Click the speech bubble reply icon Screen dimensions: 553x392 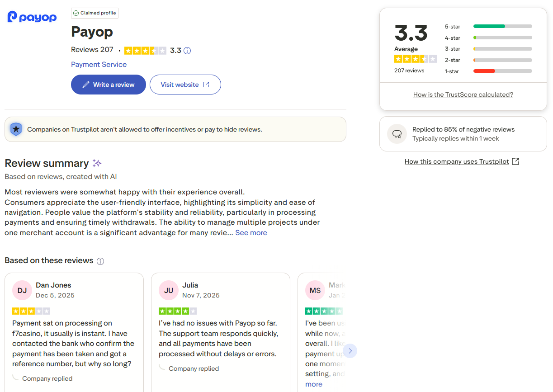coord(397,134)
